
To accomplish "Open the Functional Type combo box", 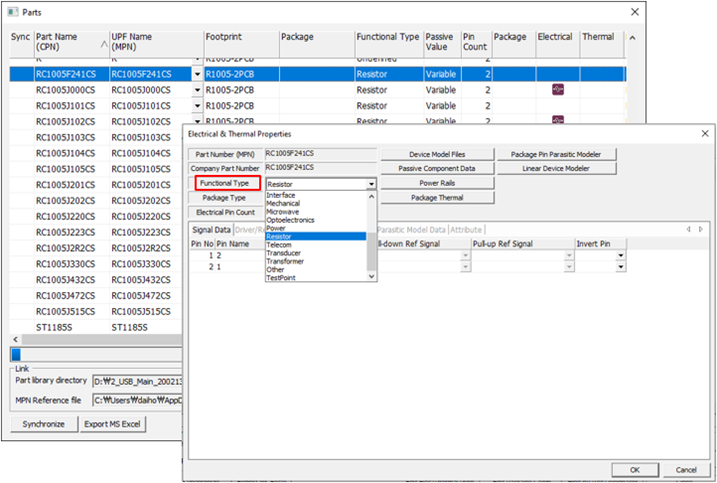I will [371, 184].
